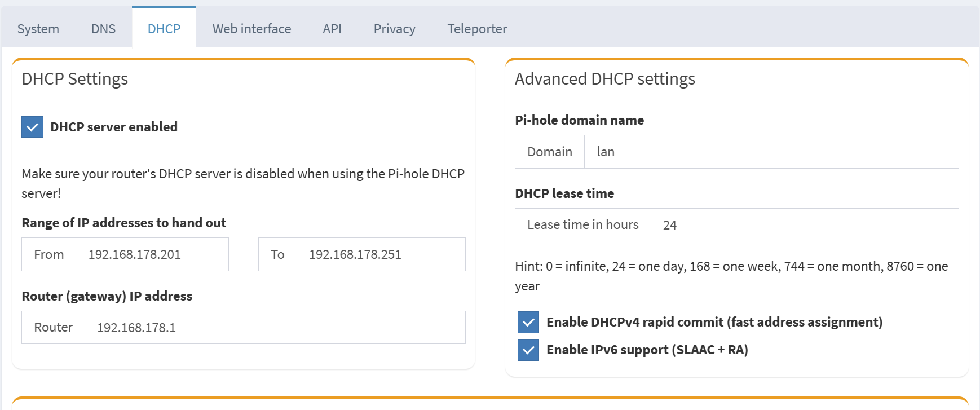Select the DHCP tab
This screenshot has height=410, width=980.
(x=164, y=29)
